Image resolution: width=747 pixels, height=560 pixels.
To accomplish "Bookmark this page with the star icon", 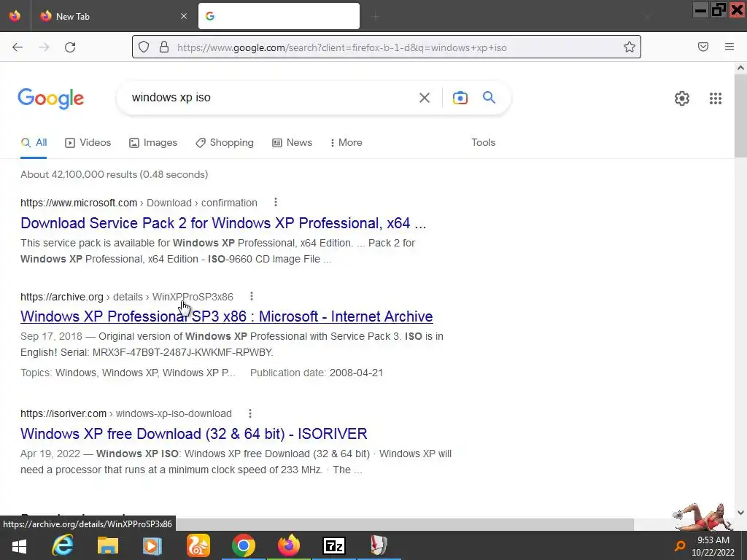I will pyautogui.click(x=630, y=47).
